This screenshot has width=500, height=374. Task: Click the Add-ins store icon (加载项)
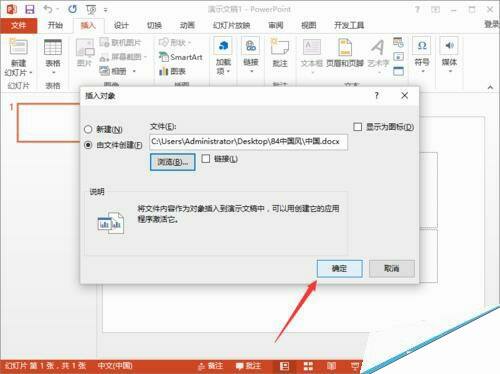[223, 47]
